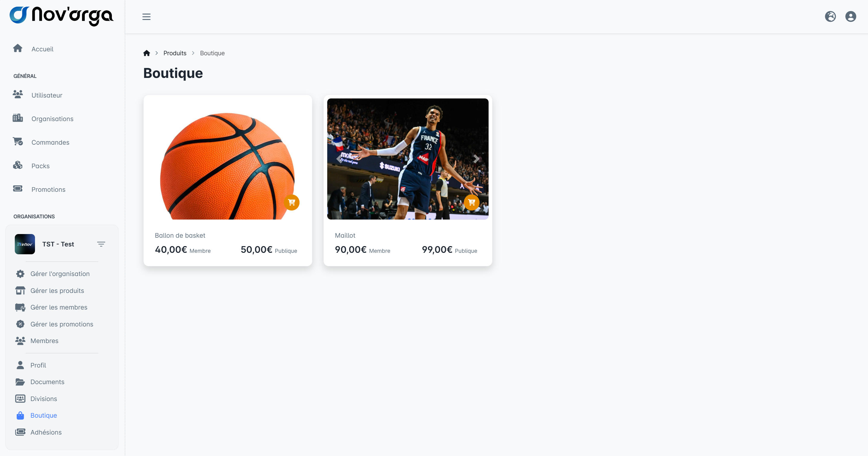Navigate to Accueil page
The image size is (868, 456).
tap(42, 49)
